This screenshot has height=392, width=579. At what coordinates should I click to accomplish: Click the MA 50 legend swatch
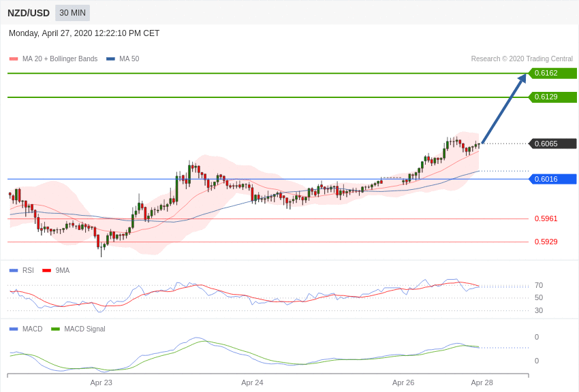pos(110,59)
